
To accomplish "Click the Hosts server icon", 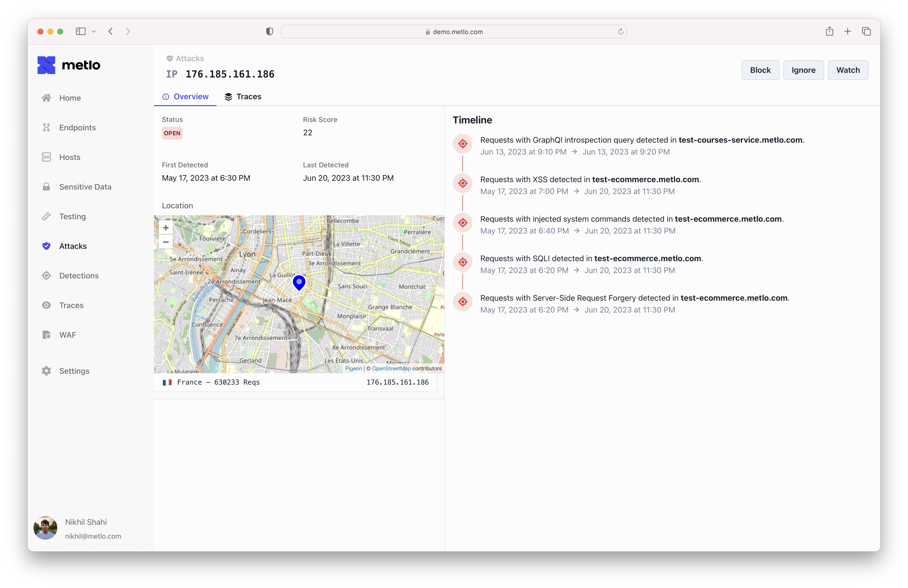I will (46, 157).
